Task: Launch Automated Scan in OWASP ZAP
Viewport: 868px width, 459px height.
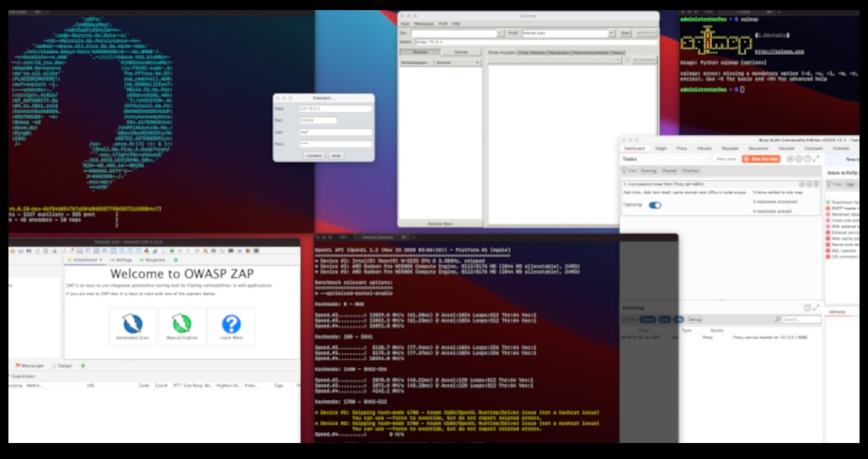Action: tap(134, 325)
